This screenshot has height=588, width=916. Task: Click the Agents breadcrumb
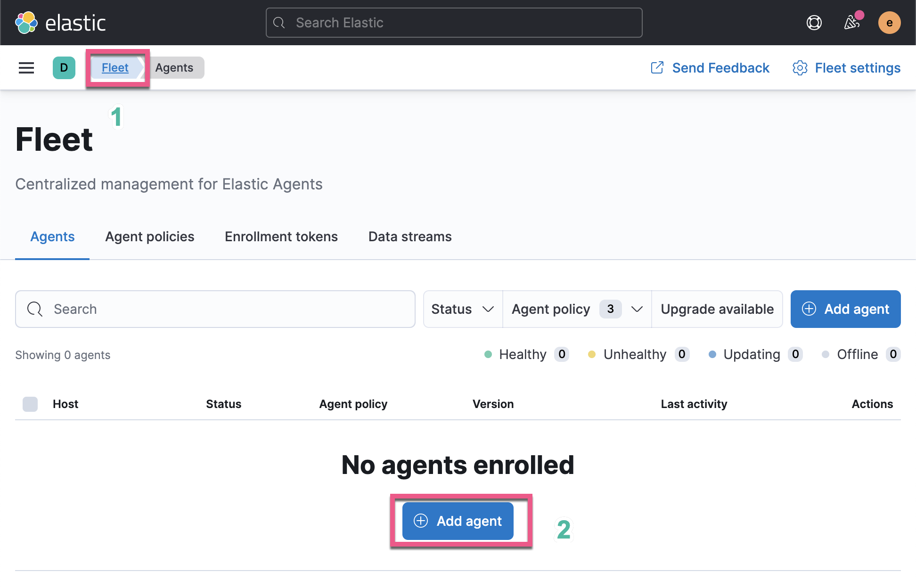pos(174,68)
